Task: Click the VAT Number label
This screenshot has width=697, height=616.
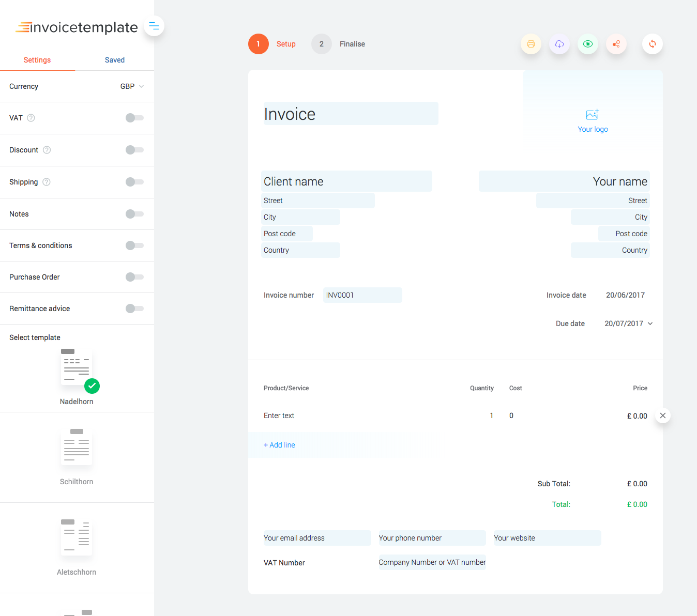Action: 284,563
